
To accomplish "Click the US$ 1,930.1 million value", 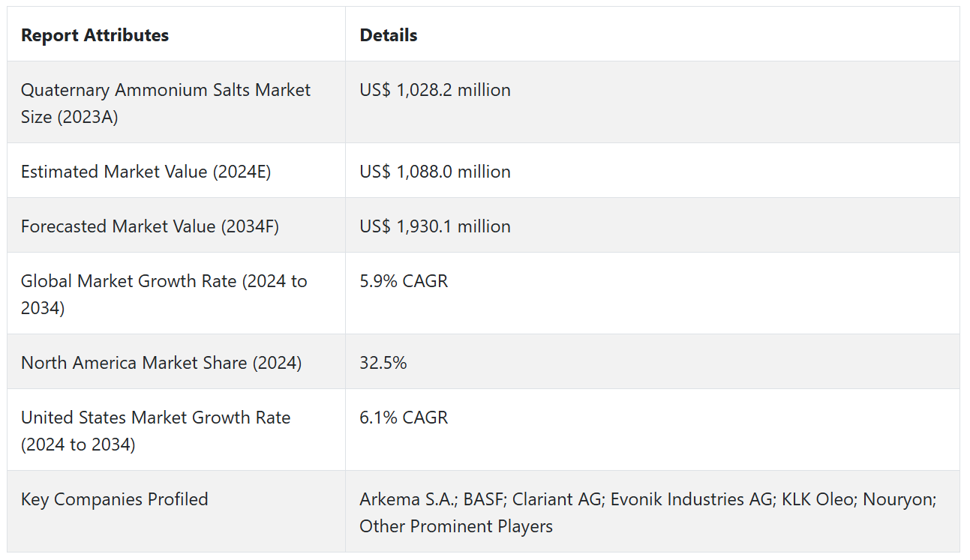I will click(x=435, y=226).
